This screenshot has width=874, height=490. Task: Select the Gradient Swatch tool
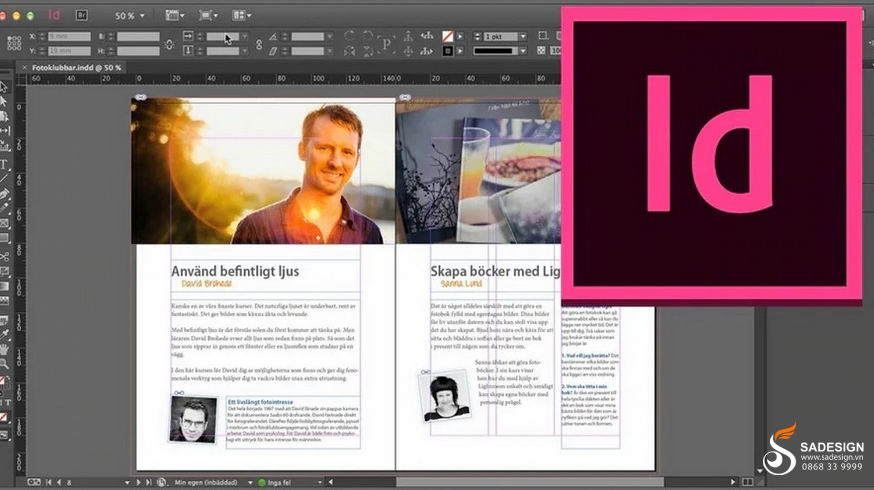[x=4, y=286]
